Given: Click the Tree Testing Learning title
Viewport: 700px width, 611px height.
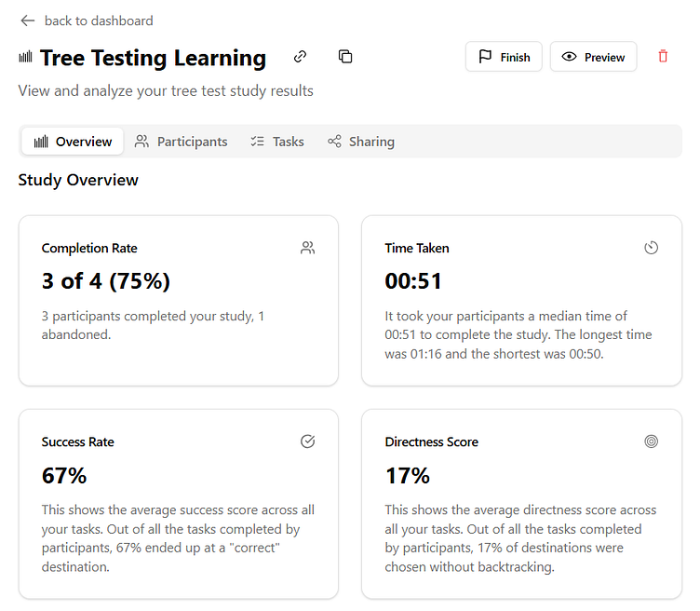Looking at the screenshot, I should click(153, 58).
